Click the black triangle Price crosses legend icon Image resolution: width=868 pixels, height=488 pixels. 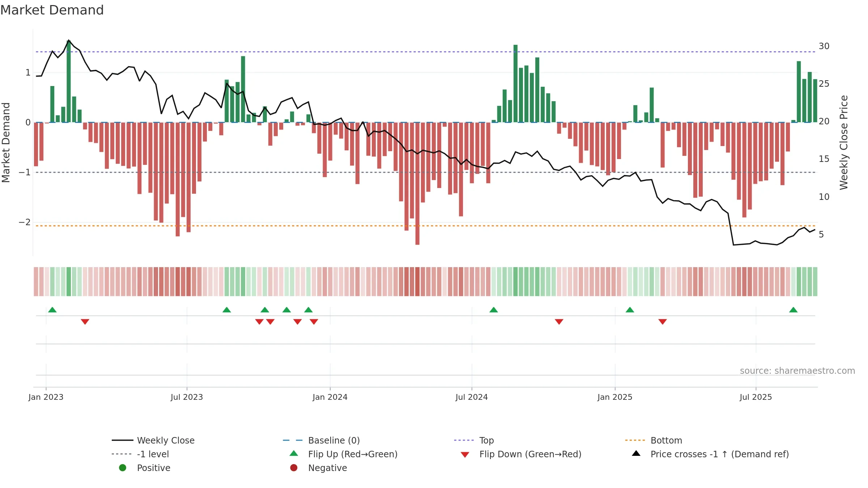click(x=636, y=453)
